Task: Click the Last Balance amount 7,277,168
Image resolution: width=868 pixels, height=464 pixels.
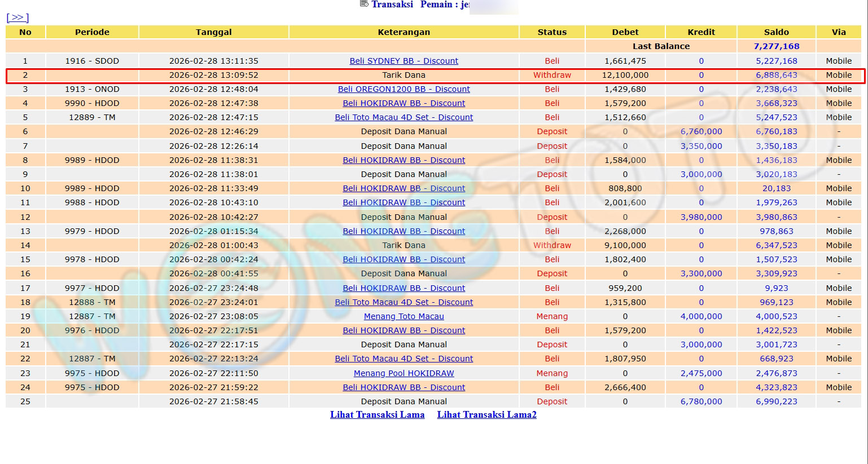Action: [x=776, y=46]
